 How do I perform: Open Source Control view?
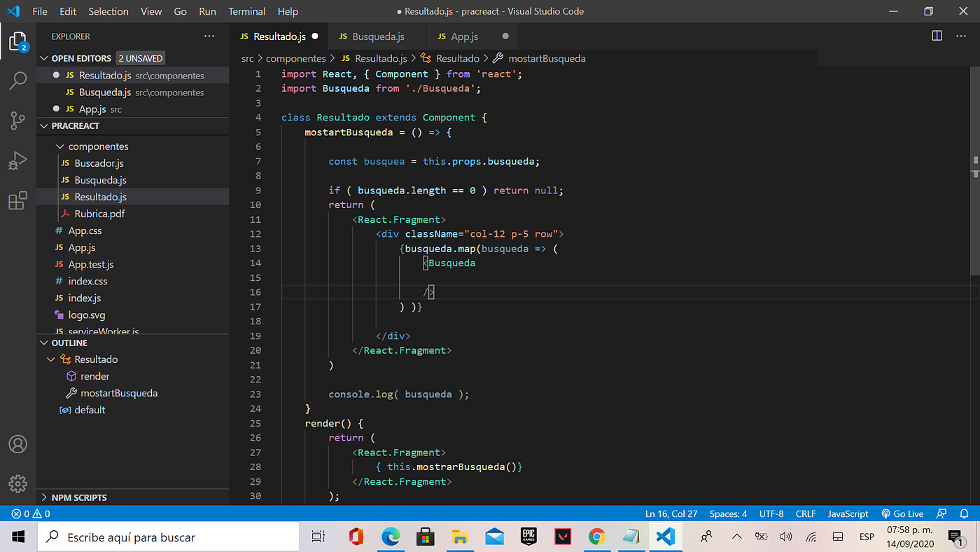pos(18,120)
